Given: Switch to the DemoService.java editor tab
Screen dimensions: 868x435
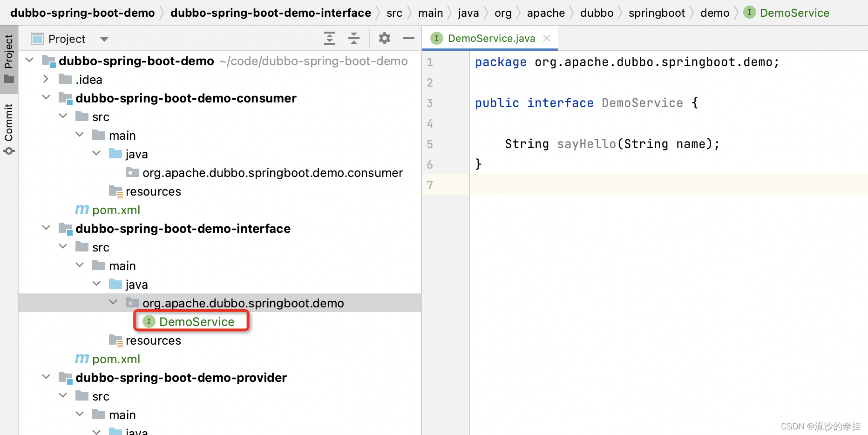Looking at the screenshot, I should [491, 38].
